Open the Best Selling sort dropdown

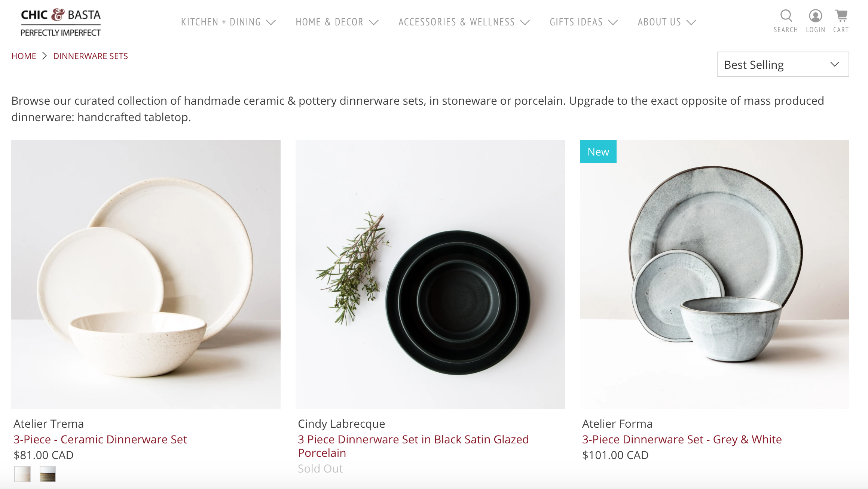pos(782,64)
